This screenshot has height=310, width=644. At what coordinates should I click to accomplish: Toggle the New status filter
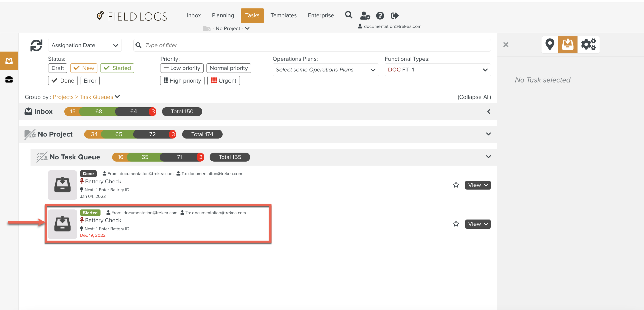tap(84, 68)
